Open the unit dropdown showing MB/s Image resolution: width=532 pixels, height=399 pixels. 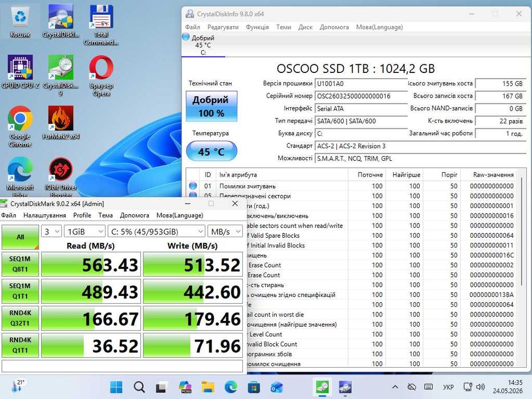(x=225, y=231)
